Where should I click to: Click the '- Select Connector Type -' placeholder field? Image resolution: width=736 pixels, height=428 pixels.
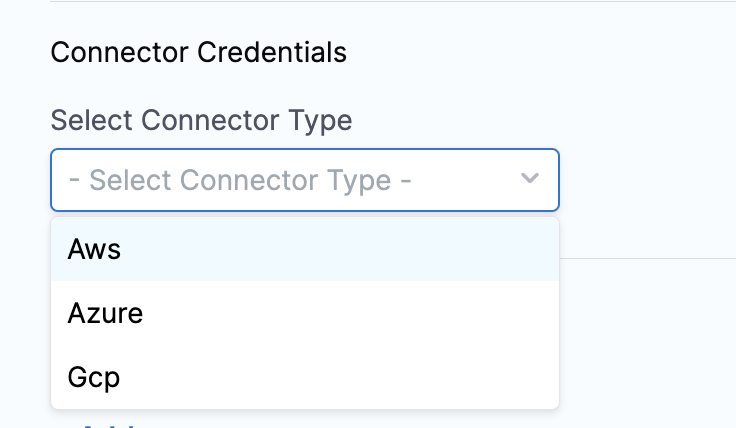tap(240, 180)
